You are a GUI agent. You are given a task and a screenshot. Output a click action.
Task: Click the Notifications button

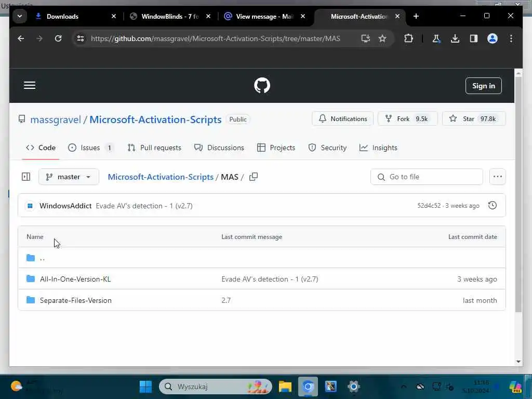click(343, 119)
